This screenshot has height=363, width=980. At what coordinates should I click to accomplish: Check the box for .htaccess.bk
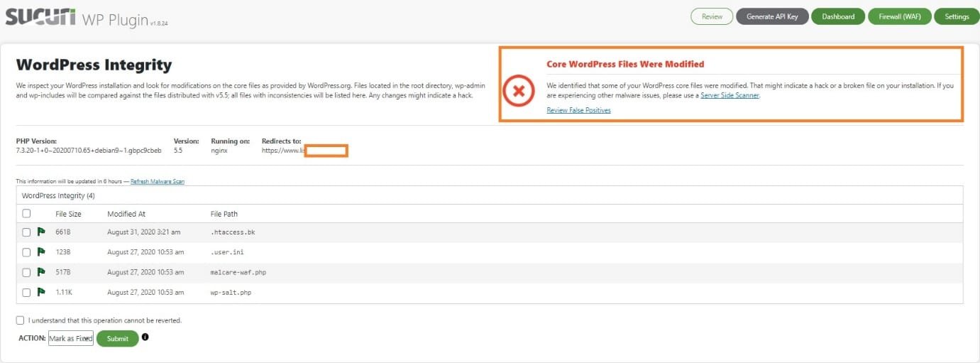pyautogui.click(x=26, y=232)
